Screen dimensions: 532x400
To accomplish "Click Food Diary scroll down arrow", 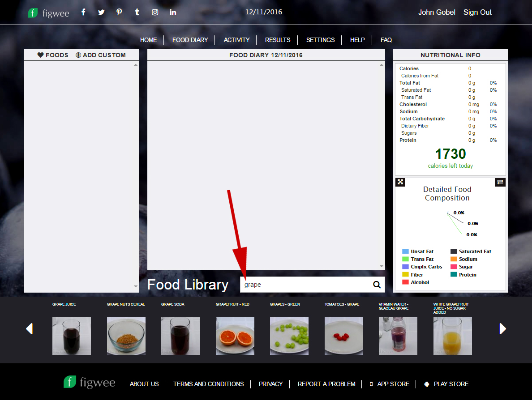I will point(382,266).
